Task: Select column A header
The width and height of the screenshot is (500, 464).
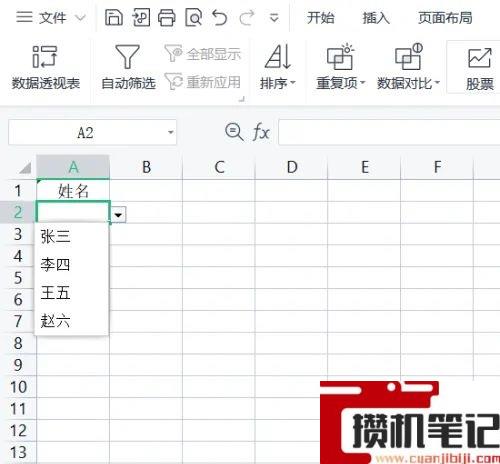Action: pyautogui.click(x=73, y=167)
